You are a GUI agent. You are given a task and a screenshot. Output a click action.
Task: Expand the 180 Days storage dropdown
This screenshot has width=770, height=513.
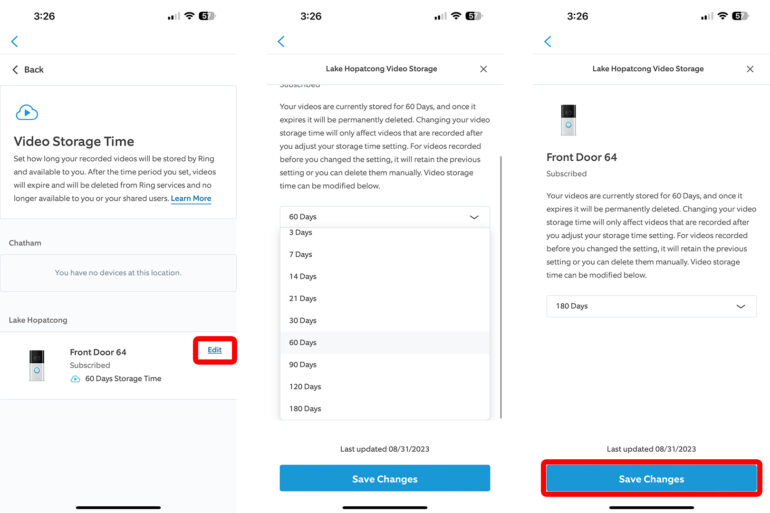point(651,306)
